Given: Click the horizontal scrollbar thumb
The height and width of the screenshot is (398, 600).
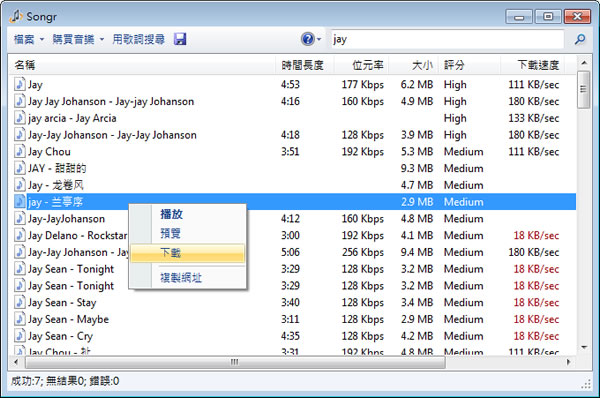Looking at the screenshot, I should coord(235,362).
